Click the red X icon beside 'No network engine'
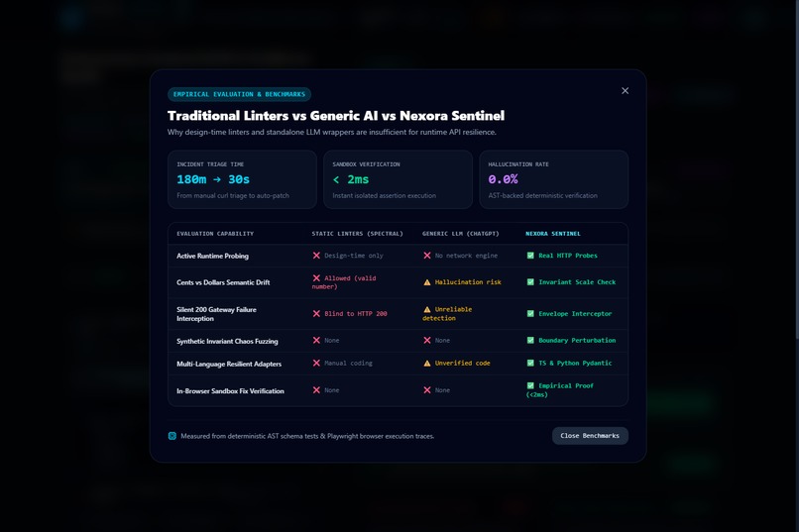 click(x=427, y=256)
